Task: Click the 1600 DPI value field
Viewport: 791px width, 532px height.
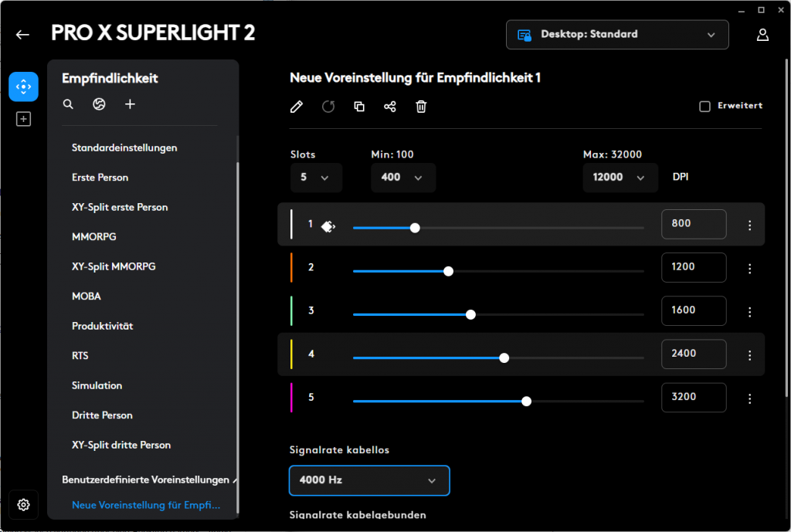Action: (x=694, y=310)
